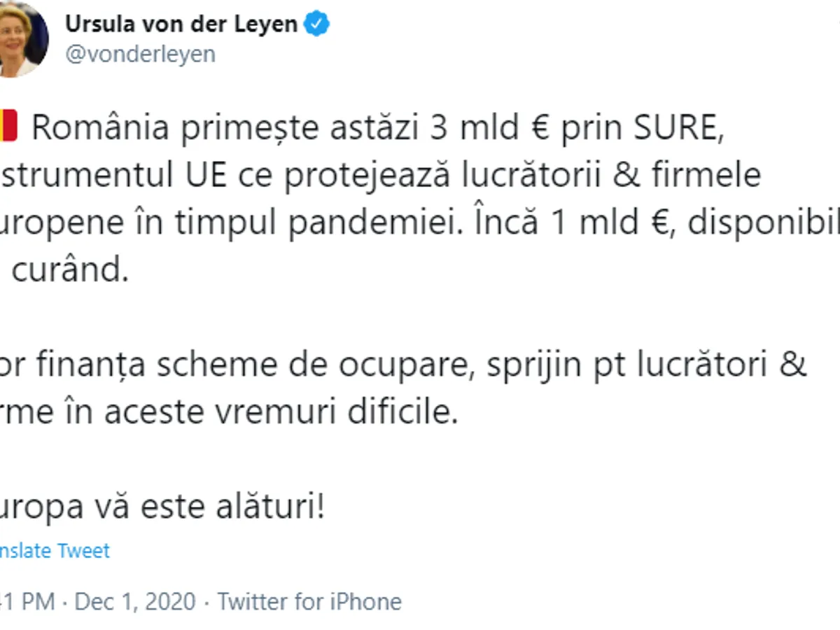The image size is (840, 630).
Task: Click the PM timestamp of the tweet
Action: tap(27, 601)
